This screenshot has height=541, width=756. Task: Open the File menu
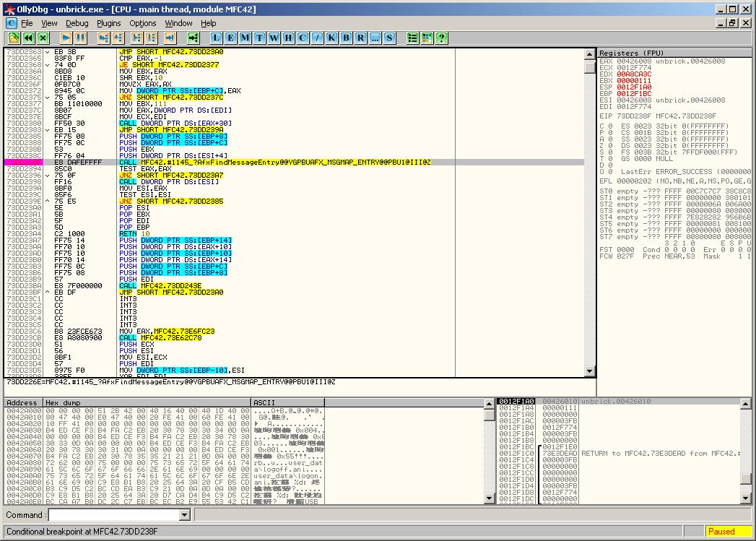coord(27,23)
